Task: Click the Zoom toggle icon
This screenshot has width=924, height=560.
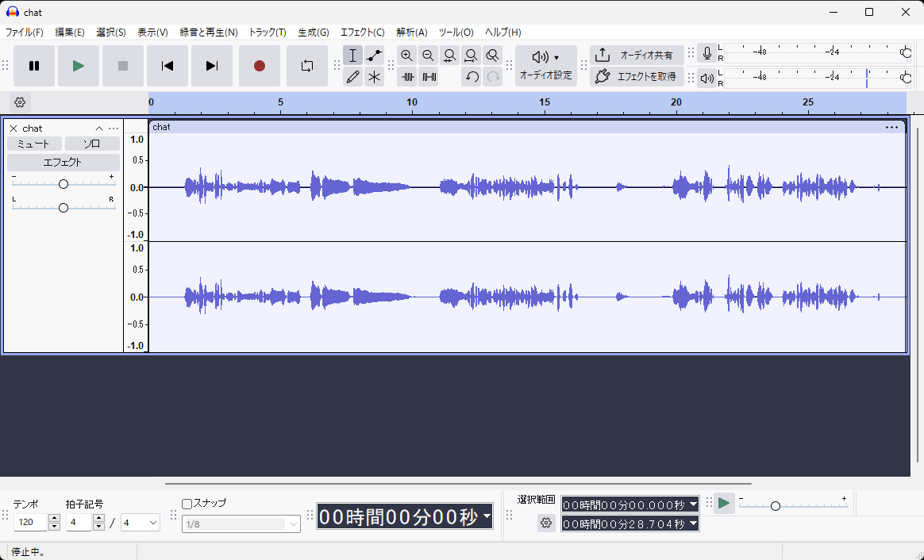Action: tap(493, 56)
